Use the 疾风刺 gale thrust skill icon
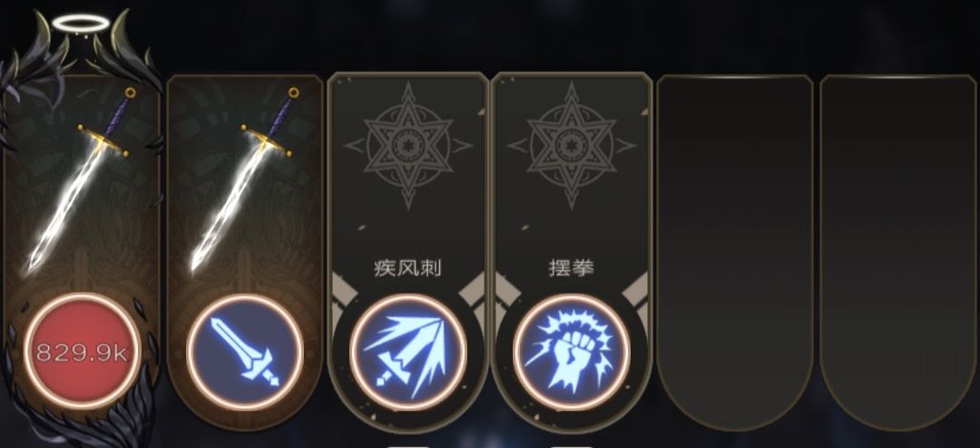Screen dimensions: 980x448 [408, 352]
